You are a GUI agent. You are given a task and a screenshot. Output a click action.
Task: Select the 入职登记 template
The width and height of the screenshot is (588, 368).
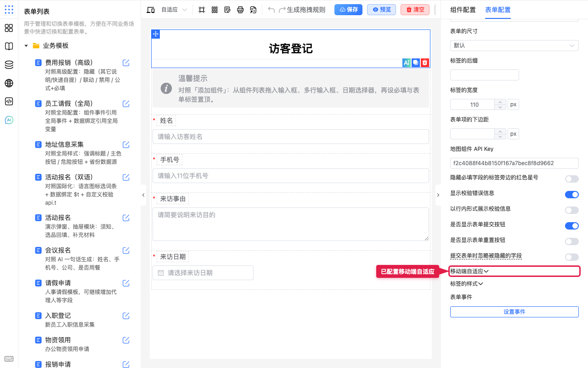pos(58,316)
